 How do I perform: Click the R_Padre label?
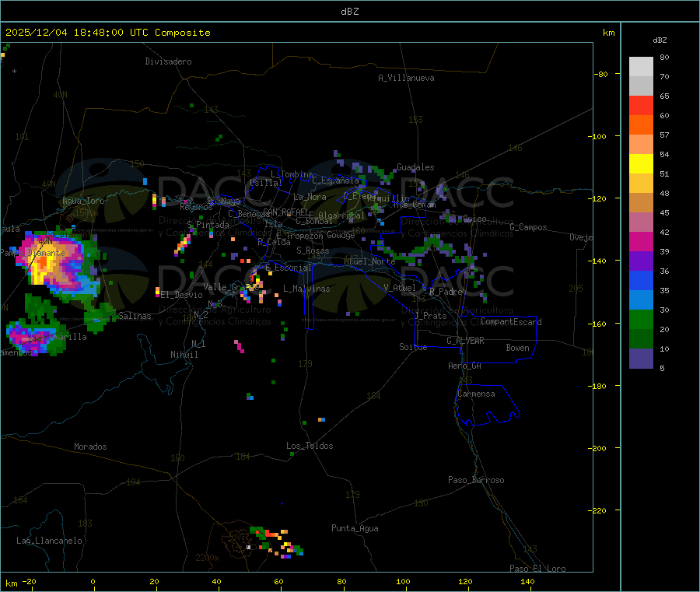click(446, 292)
